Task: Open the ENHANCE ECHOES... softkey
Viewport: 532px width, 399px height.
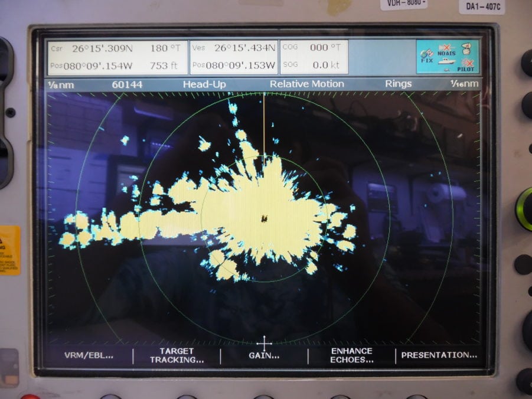Action: point(352,355)
